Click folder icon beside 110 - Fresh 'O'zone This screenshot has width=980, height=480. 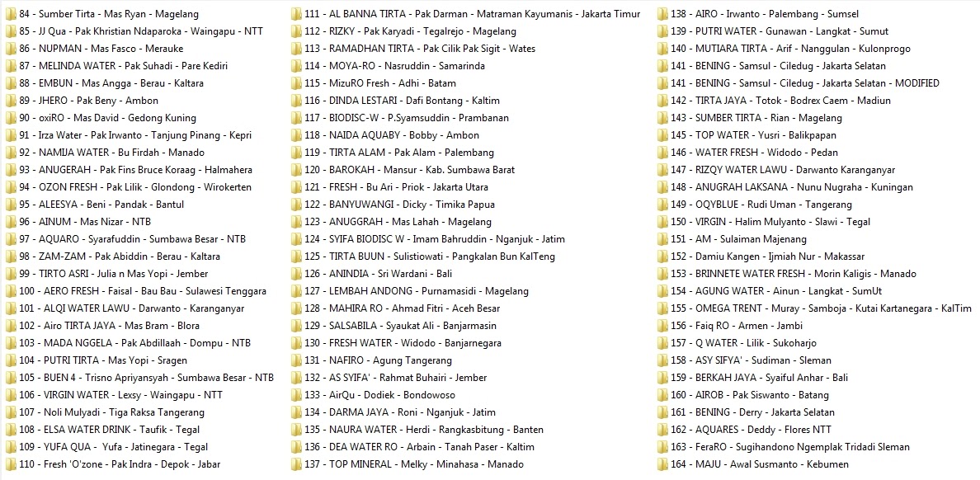[11, 464]
